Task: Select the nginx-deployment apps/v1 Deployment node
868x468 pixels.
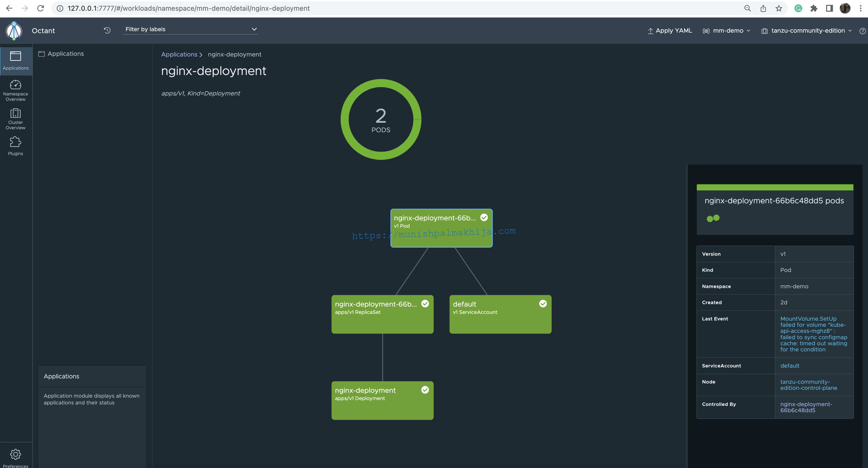Action: [382, 401]
